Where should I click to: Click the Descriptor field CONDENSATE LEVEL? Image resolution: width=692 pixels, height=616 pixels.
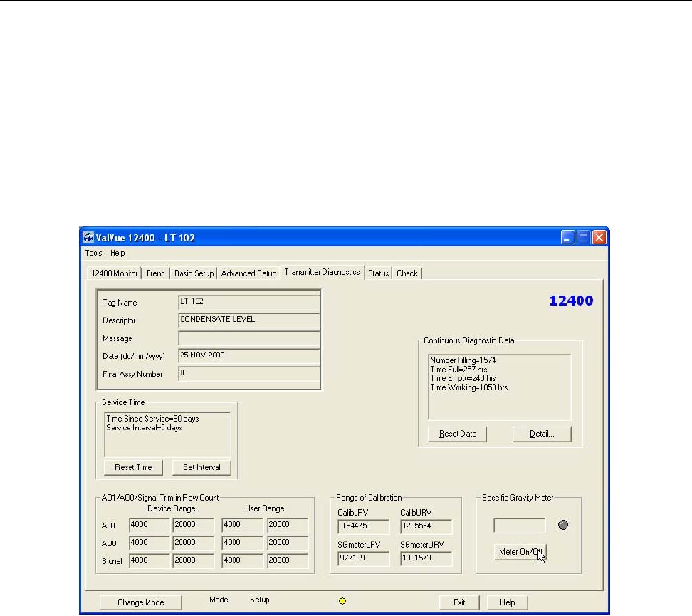pyautogui.click(x=249, y=320)
